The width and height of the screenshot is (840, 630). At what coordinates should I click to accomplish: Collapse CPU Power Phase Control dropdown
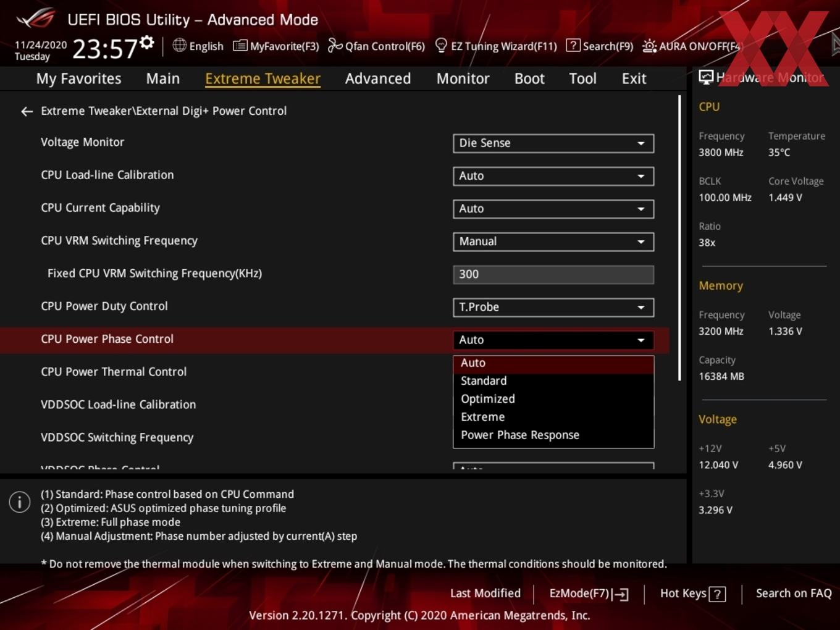click(x=553, y=340)
